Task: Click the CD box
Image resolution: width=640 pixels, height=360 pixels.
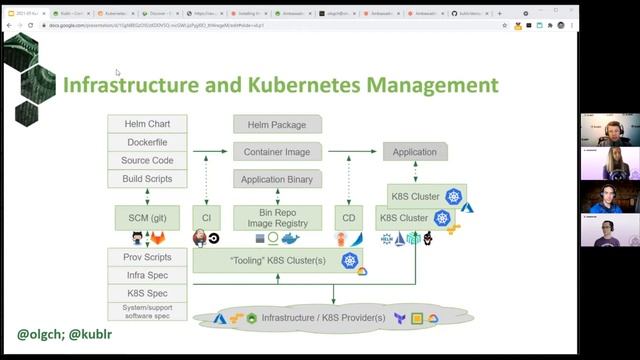Action: pyautogui.click(x=349, y=218)
